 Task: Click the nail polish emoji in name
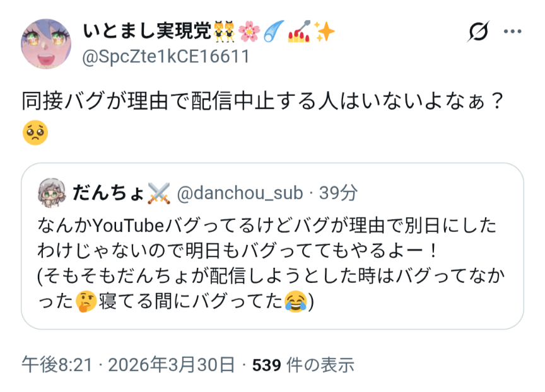(299, 32)
